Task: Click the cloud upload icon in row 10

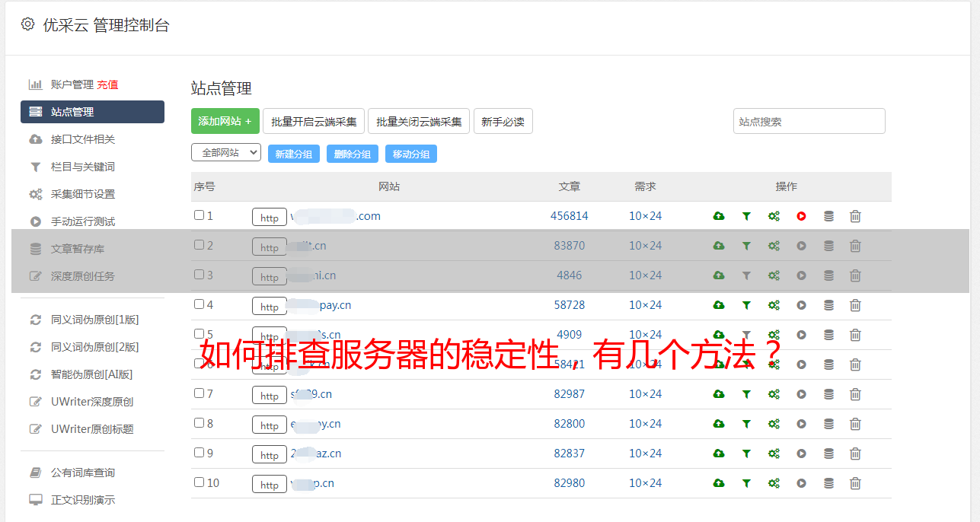Action: (719, 483)
